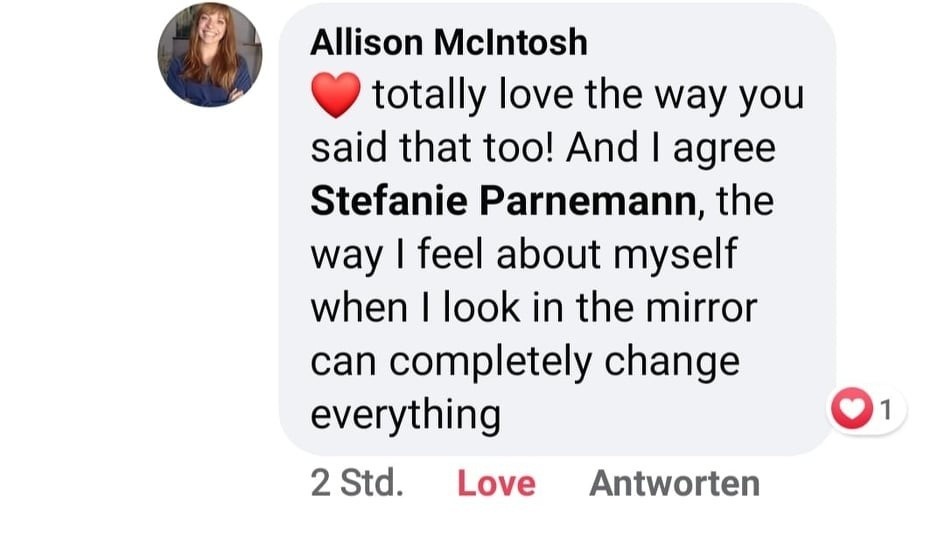Click the word "everything" in the comment
The height and width of the screenshot is (544, 943).
click(405, 414)
